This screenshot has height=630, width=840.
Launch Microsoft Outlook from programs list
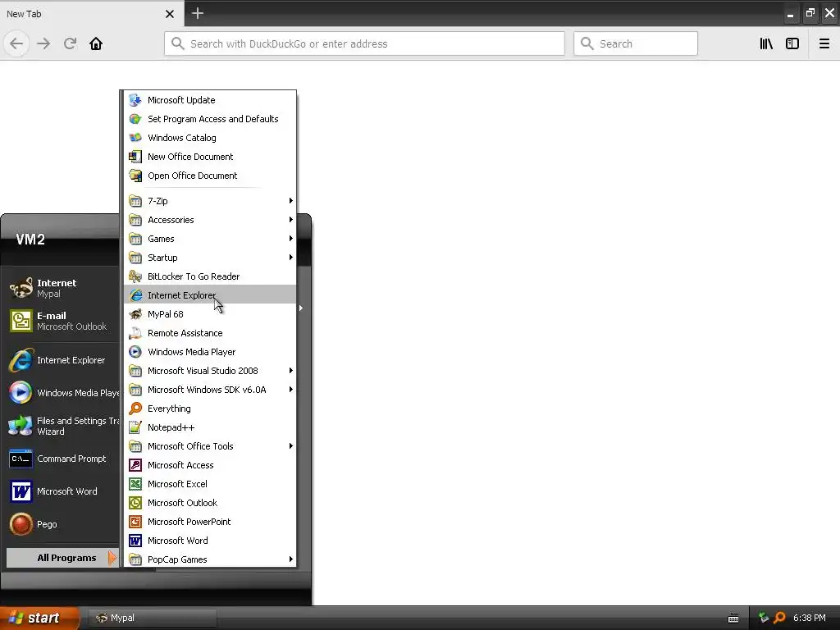(x=210, y=503)
